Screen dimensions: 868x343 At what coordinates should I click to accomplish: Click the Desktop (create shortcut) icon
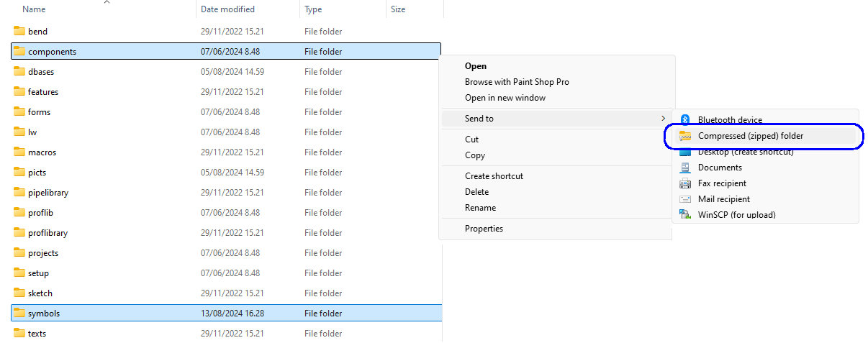tap(685, 152)
